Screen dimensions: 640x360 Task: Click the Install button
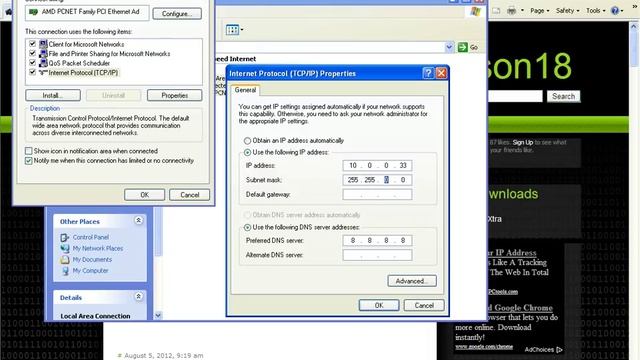pos(53,95)
